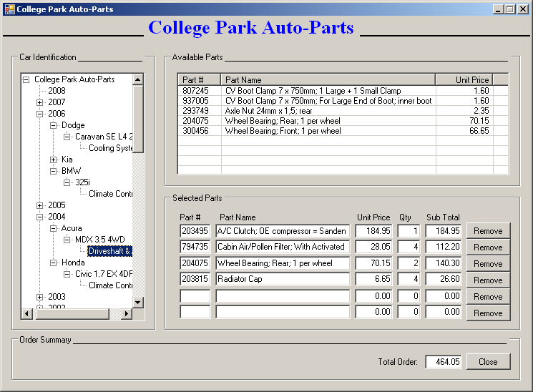This screenshot has height=392, width=533.
Task: Click the Part # field showing 203495
Action: point(195,231)
